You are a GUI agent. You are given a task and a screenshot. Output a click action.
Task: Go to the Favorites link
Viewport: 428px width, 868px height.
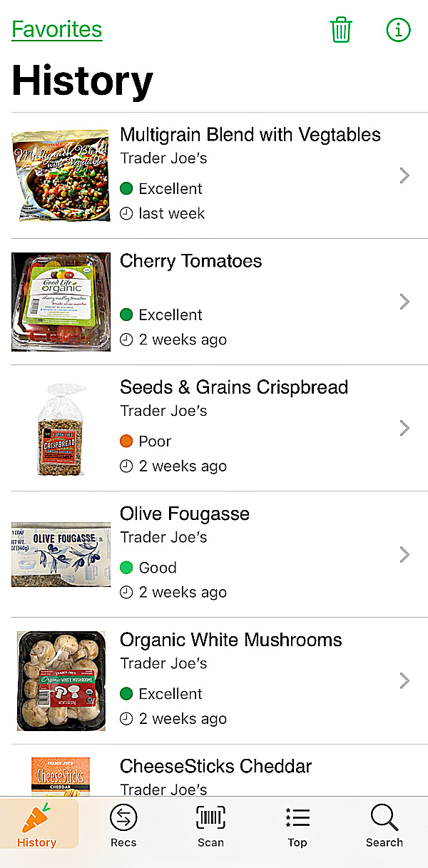pos(57,30)
